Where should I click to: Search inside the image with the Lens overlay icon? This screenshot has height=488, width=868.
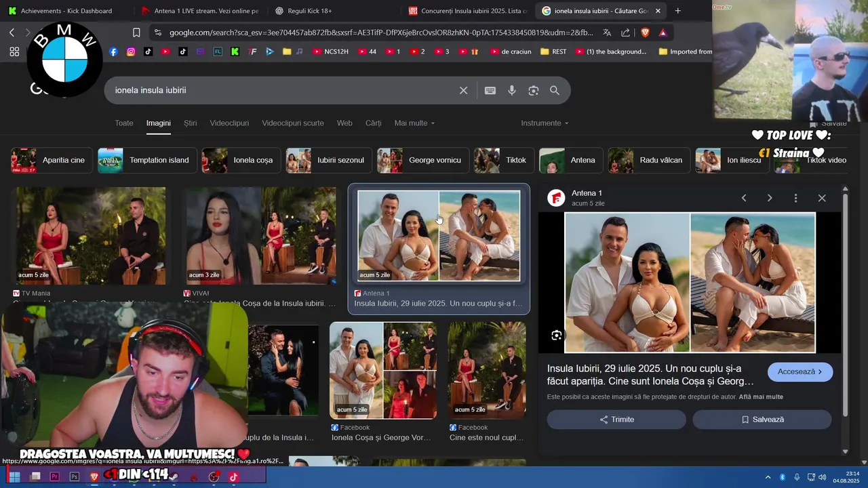[x=556, y=335]
